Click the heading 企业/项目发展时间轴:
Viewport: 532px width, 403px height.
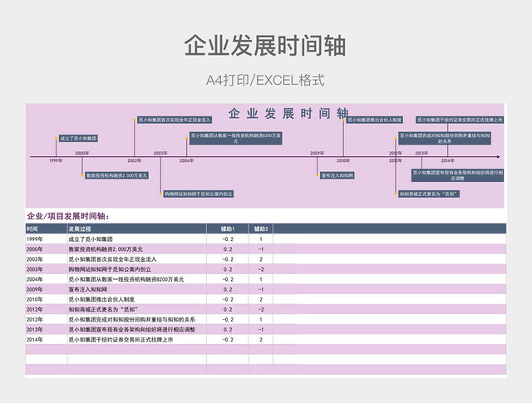(68, 216)
